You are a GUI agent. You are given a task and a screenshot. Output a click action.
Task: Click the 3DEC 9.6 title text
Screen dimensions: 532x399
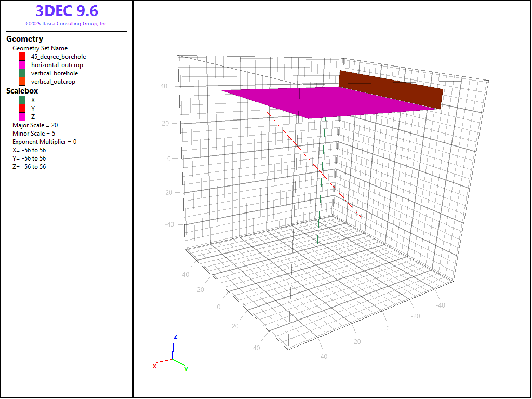(x=66, y=11)
